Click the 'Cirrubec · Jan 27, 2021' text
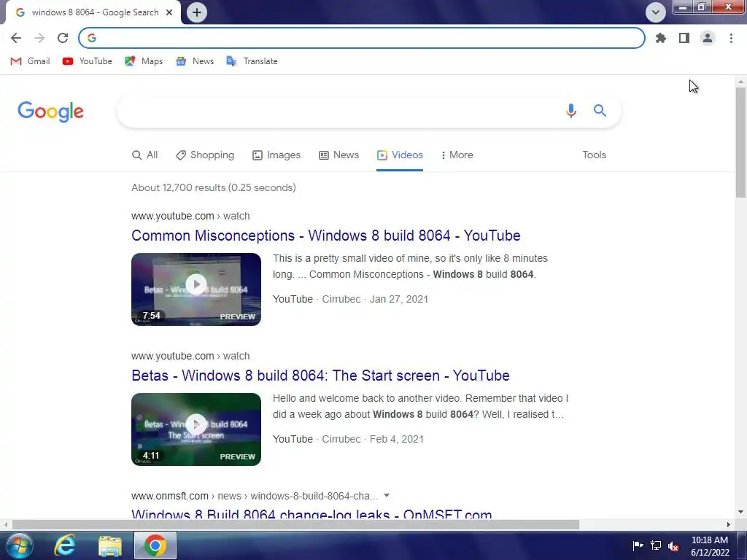 click(x=375, y=300)
